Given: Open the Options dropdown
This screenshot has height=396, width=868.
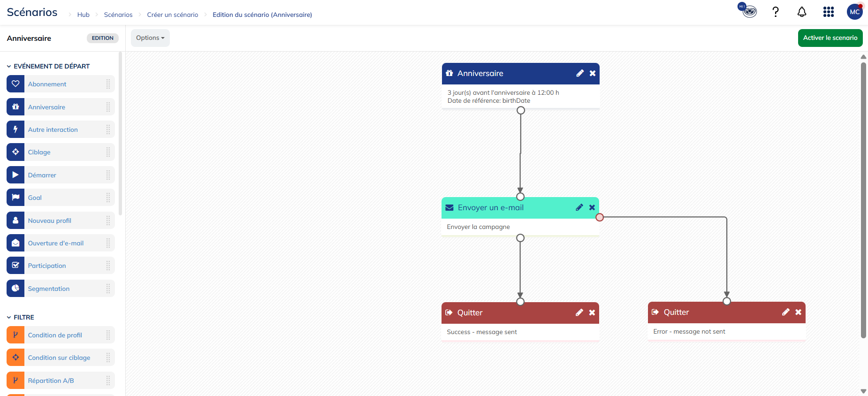Looking at the screenshot, I should pos(150,38).
